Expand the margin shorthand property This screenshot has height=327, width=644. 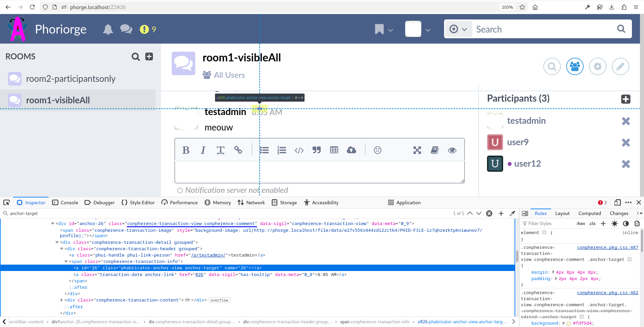(553, 272)
